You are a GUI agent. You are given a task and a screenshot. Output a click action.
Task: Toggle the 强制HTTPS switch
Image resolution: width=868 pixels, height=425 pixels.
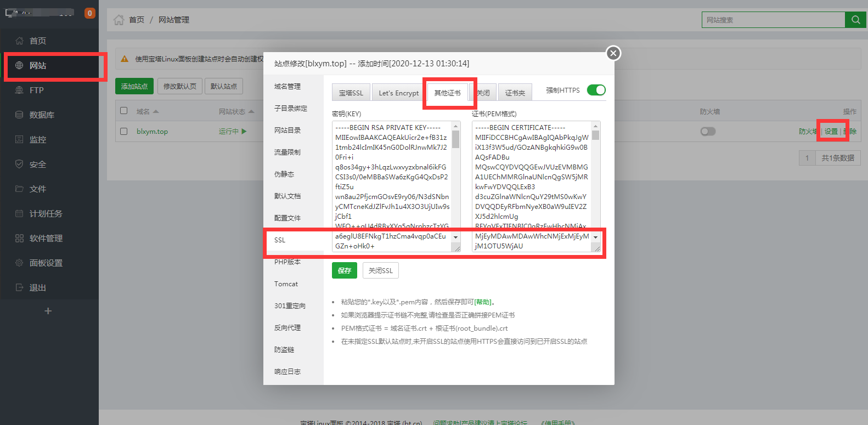tap(596, 90)
